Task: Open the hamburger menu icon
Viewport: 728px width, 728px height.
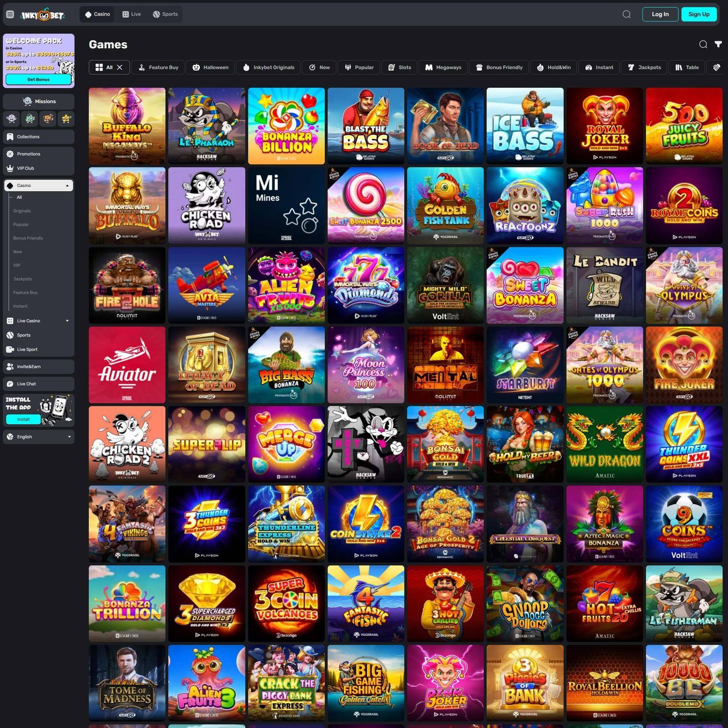Action: click(10, 15)
